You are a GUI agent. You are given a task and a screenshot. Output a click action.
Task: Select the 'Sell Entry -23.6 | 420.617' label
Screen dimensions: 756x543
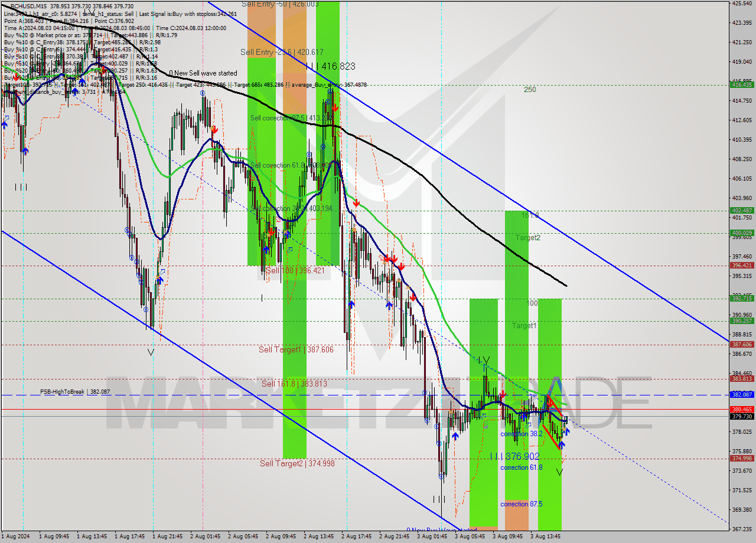pos(282,52)
